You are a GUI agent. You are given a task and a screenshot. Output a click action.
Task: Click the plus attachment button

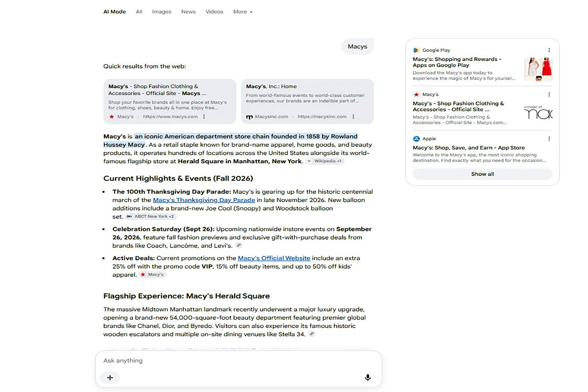pos(110,377)
